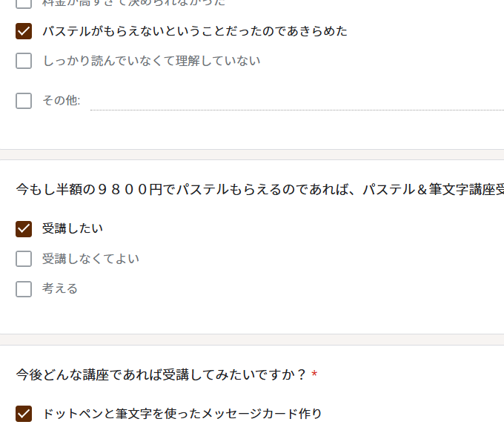
Task: Tick the しっかり読んでいなくて理解していない checkbox
Action: 24,61
